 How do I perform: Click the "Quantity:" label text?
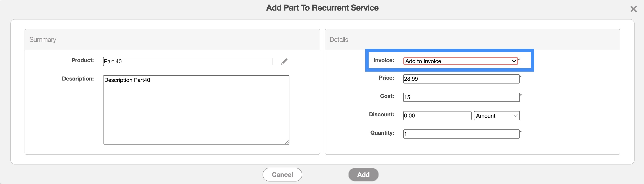[x=382, y=133]
